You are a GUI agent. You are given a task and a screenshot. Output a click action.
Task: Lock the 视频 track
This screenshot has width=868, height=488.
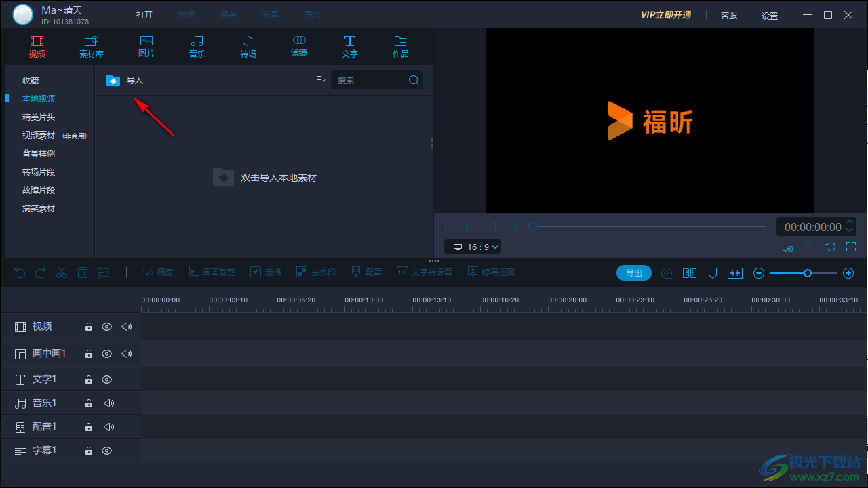click(x=88, y=327)
